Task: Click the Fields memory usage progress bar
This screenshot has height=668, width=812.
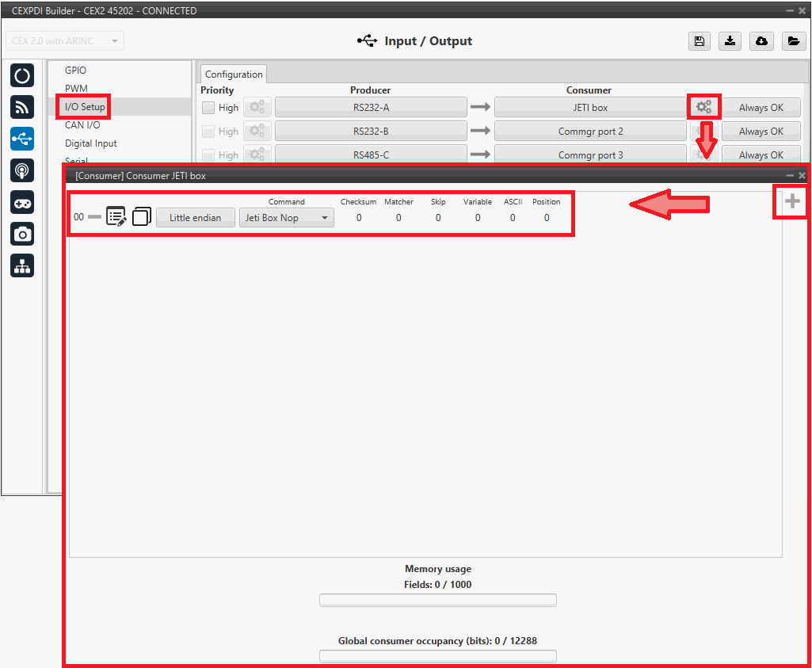Action: (437, 601)
